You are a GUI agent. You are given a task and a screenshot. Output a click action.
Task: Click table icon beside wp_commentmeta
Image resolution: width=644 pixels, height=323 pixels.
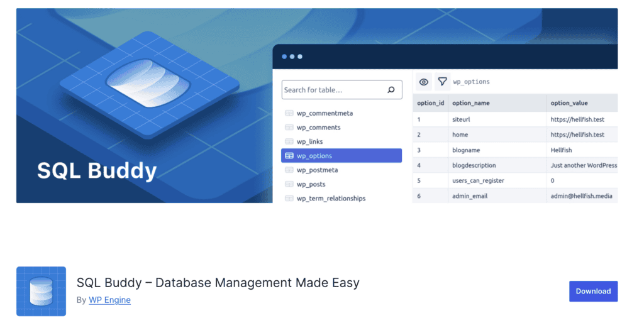point(289,113)
